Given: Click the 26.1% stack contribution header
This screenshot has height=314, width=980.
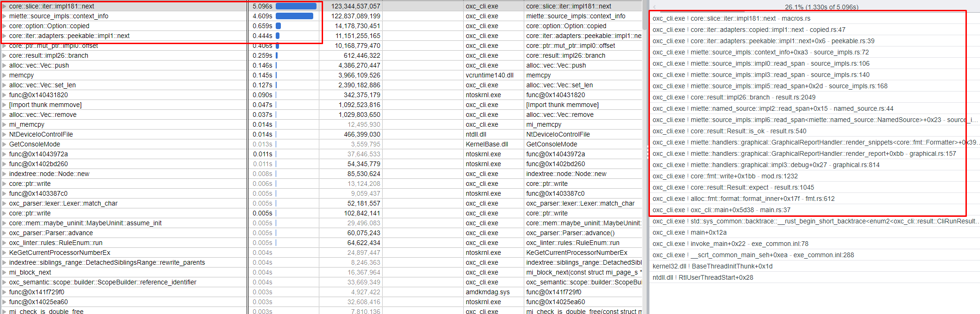Looking at the screenshot, I should (822, 7).
